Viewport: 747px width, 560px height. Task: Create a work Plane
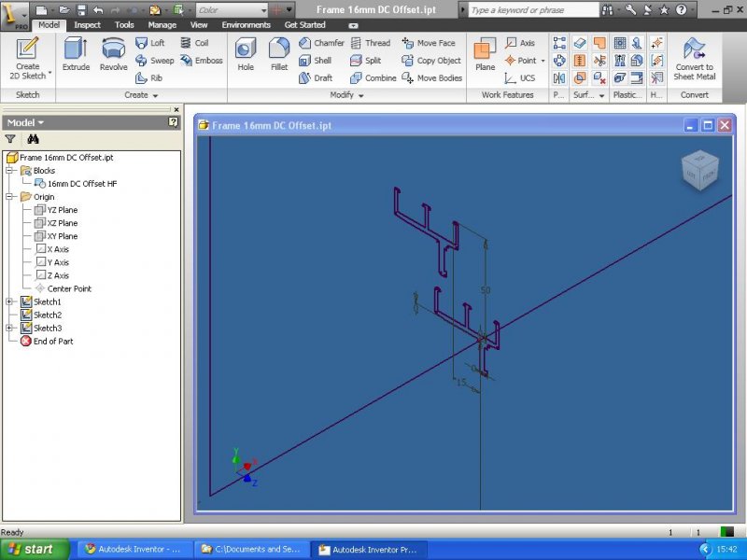[x=485, y=55]
